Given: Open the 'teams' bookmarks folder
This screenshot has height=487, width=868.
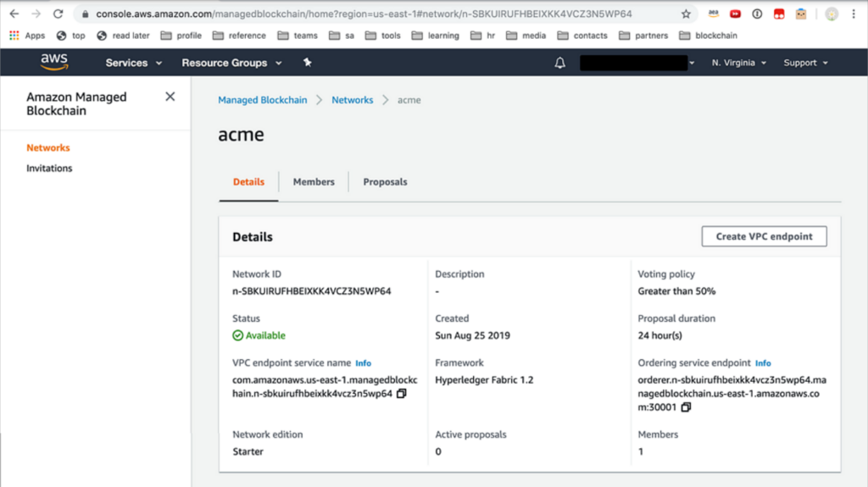Looking at the screenshot, I should pyautogui.click(x=298, y=36).
